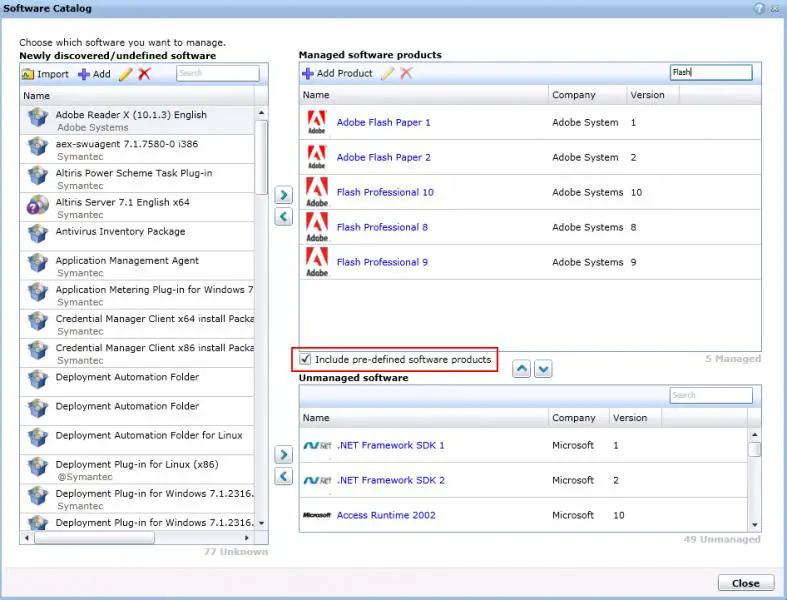Click scroll-down arrow of undefined software list
787x600 pixels.
(261, 523)
